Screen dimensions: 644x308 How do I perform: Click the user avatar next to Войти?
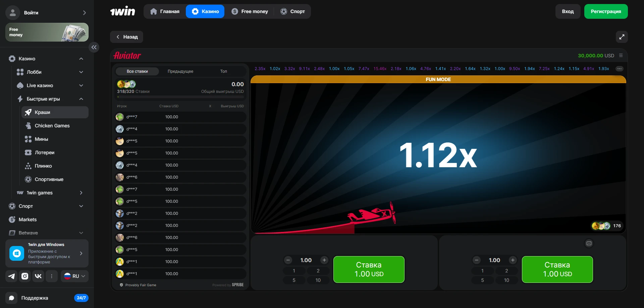(x=13, y=13)
